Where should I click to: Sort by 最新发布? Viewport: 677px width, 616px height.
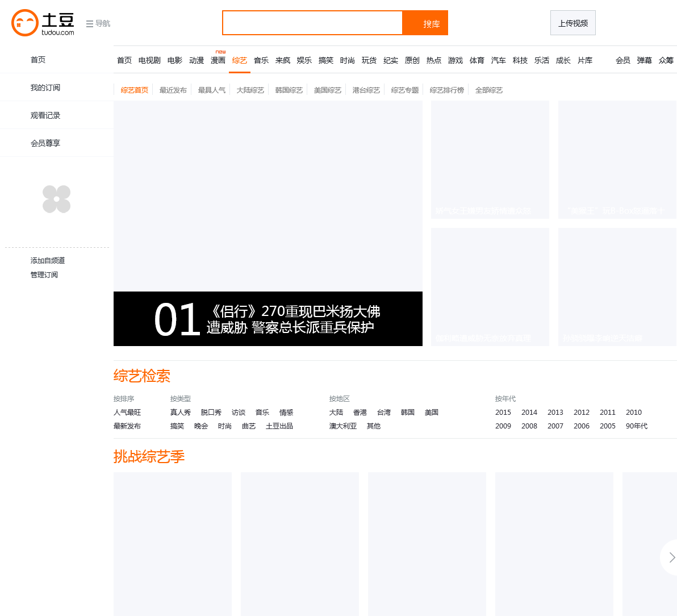(127, 426)
